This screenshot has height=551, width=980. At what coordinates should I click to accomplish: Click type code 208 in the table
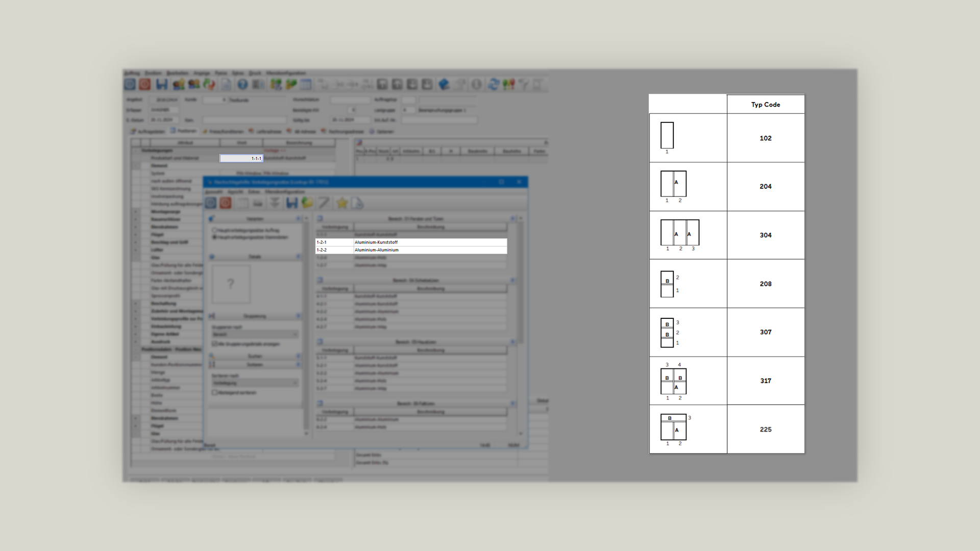tap(766, 284)
